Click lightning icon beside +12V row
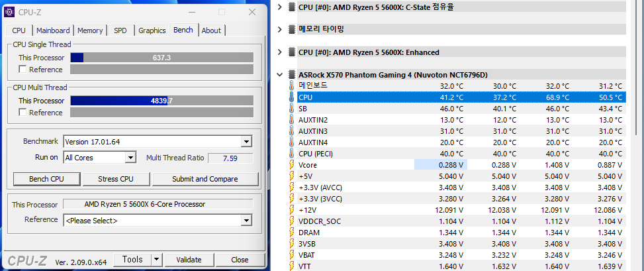 (292, 210)
